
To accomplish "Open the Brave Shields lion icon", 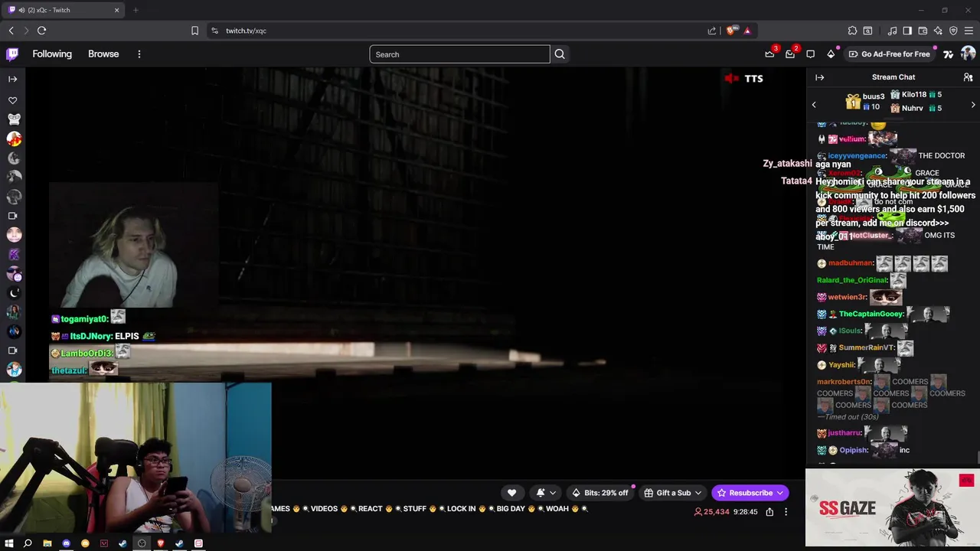I will tap(730, 31).
